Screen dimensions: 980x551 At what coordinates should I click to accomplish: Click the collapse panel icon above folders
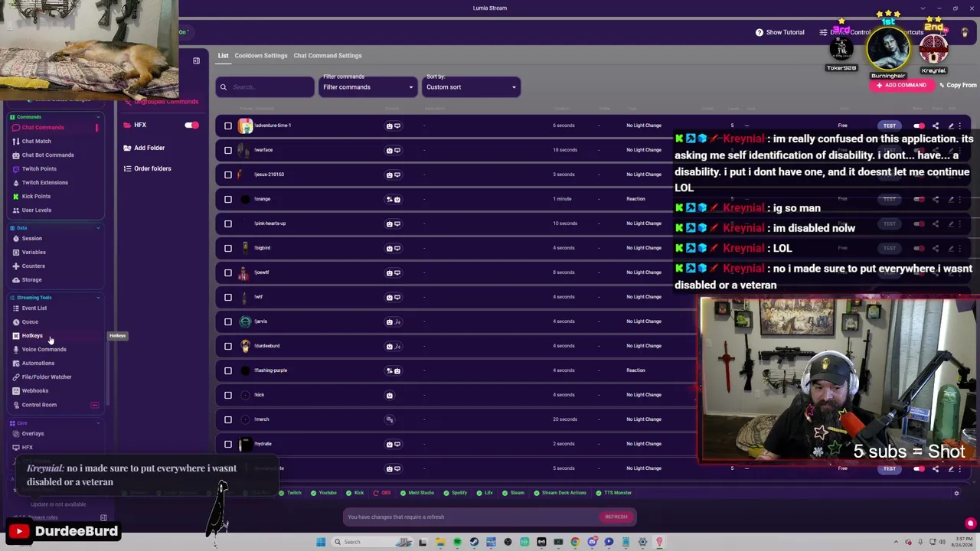pos(196,60)
